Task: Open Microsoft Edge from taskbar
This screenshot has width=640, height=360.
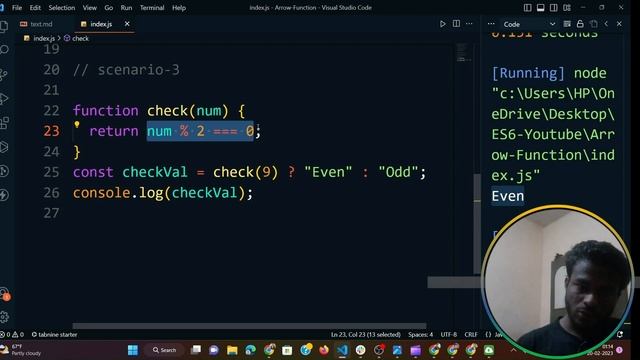Action: point(251,350)
